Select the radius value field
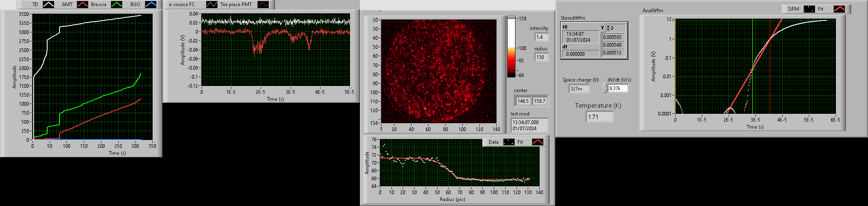 coord(541,57)
